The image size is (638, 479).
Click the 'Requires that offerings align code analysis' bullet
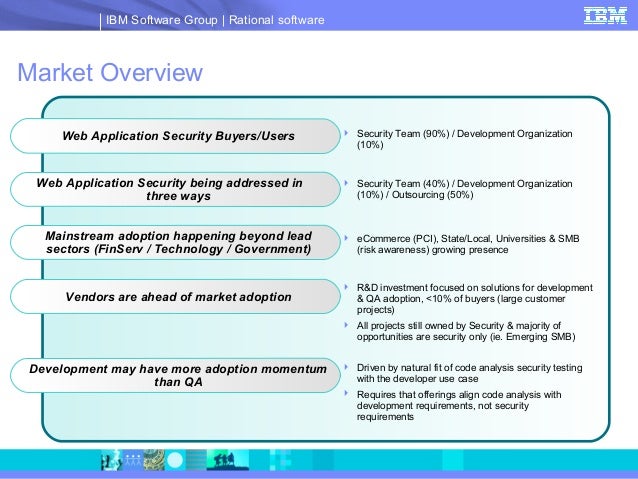pos(459,406)
